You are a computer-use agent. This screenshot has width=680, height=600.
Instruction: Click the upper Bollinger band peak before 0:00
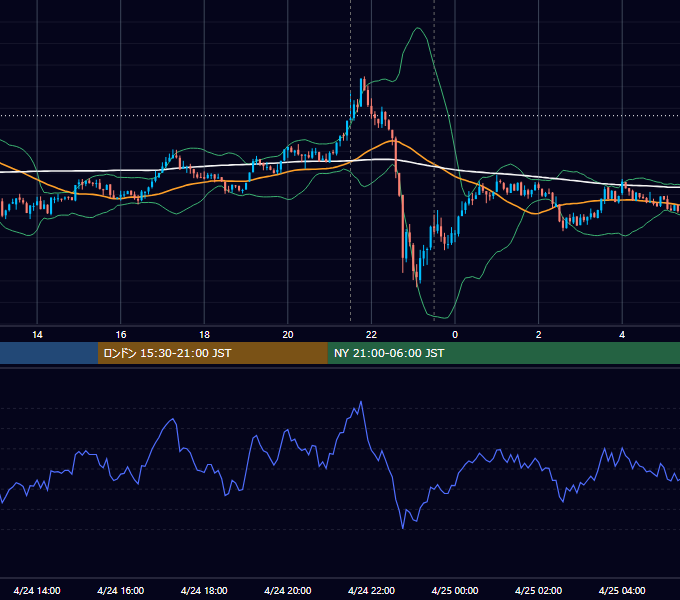(418, 28)
